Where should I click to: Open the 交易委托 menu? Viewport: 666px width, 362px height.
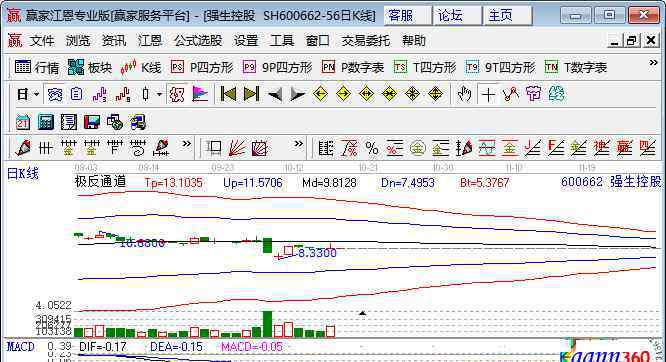click(366, 41)
